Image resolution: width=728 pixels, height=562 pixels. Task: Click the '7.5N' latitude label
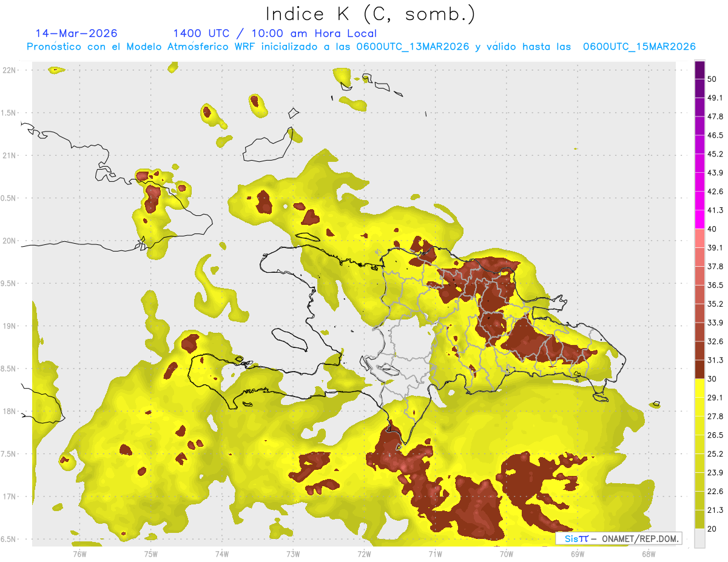click(9, 454)
